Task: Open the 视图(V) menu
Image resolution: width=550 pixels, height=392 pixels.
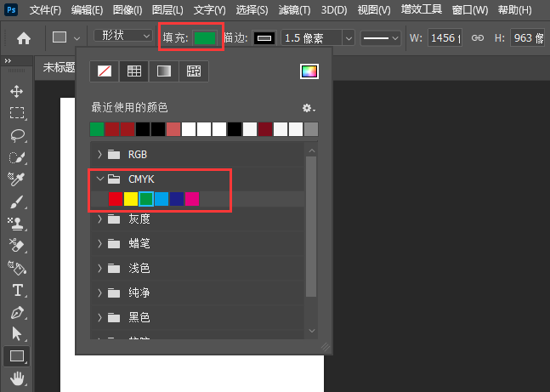Action: (374, 10)
